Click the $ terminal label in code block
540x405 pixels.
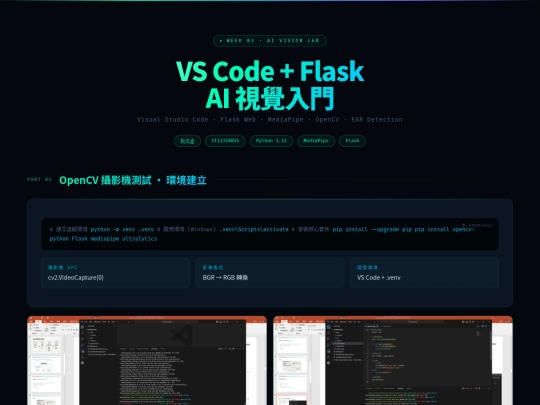pos(477,225)
